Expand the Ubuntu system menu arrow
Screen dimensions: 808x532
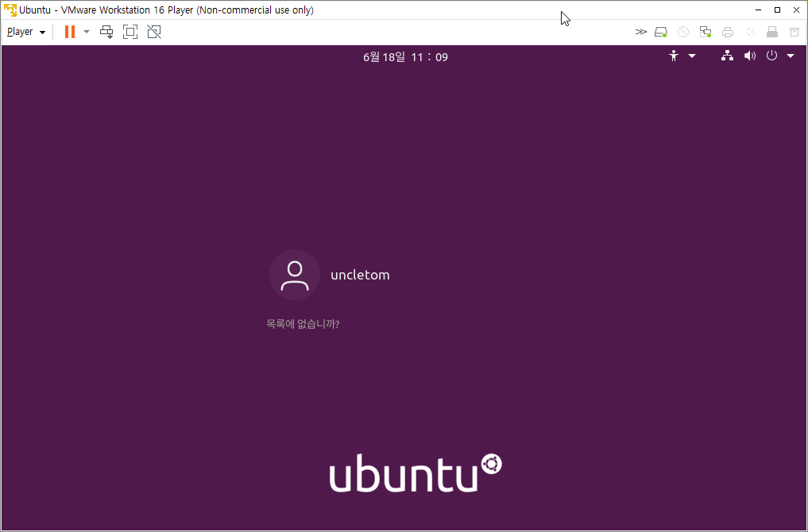click(791, 56)
